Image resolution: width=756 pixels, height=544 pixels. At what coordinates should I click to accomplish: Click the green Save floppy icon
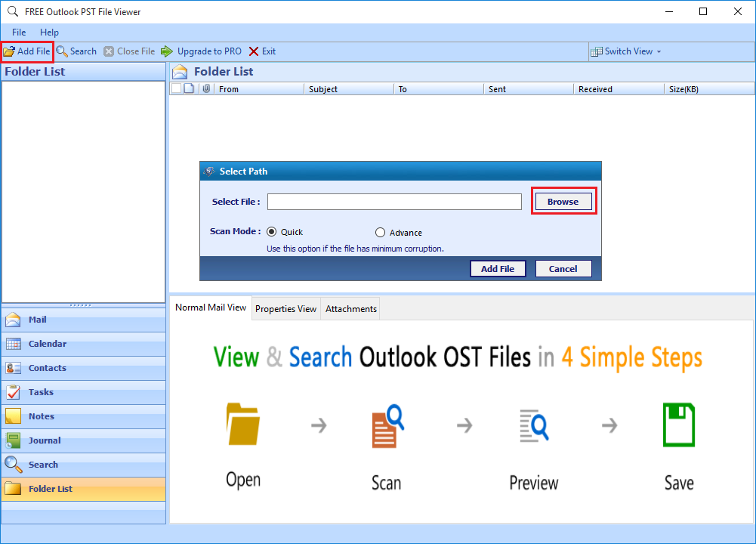(679, 425)
